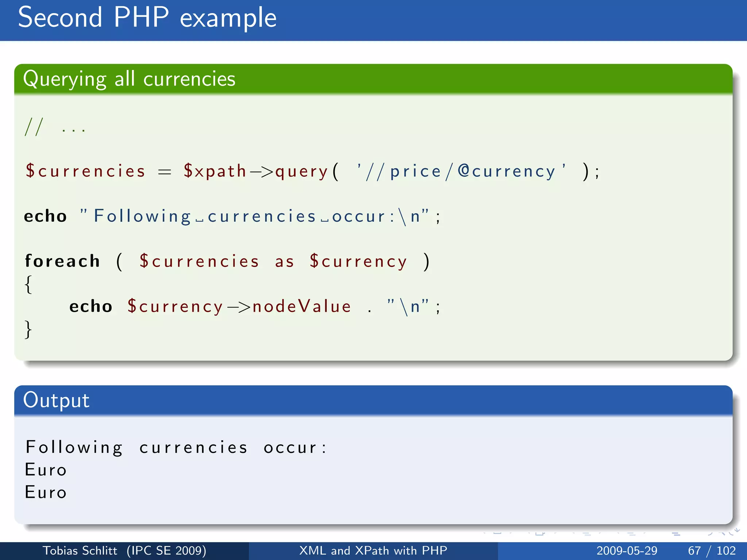Viewport: 747px width, 560px height.
Task: Click $currency->nodeValue in the loop
Action: coord(239,306)
